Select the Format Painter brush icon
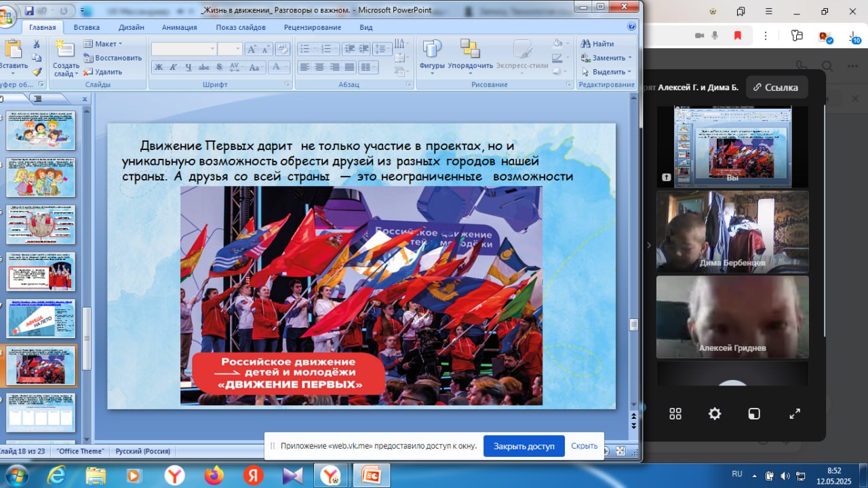The height and width of the screenshot is (488, 868). pos(37,71)
